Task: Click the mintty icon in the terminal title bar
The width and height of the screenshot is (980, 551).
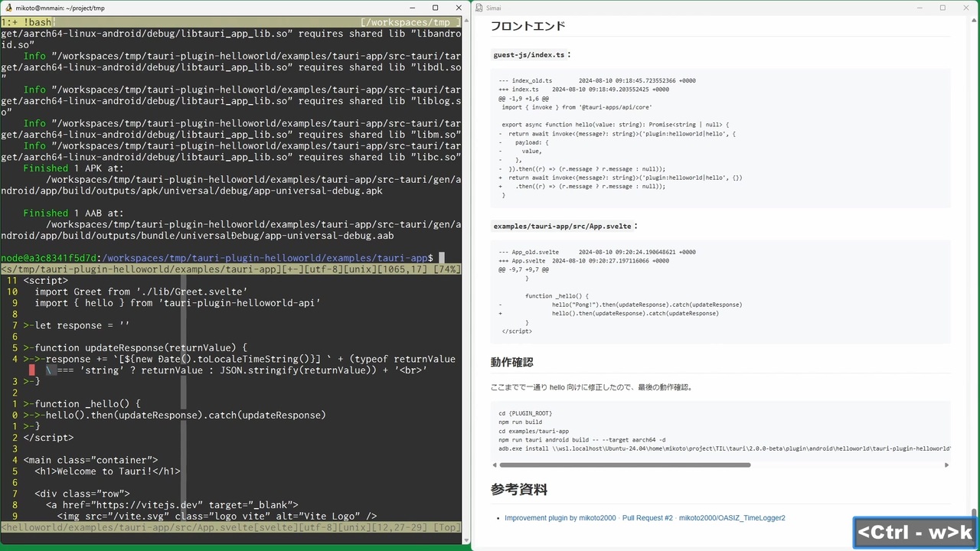Action: pyautogui.click(x=7, y=8)
